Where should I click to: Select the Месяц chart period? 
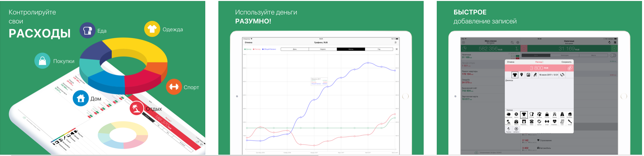(351, 49)
